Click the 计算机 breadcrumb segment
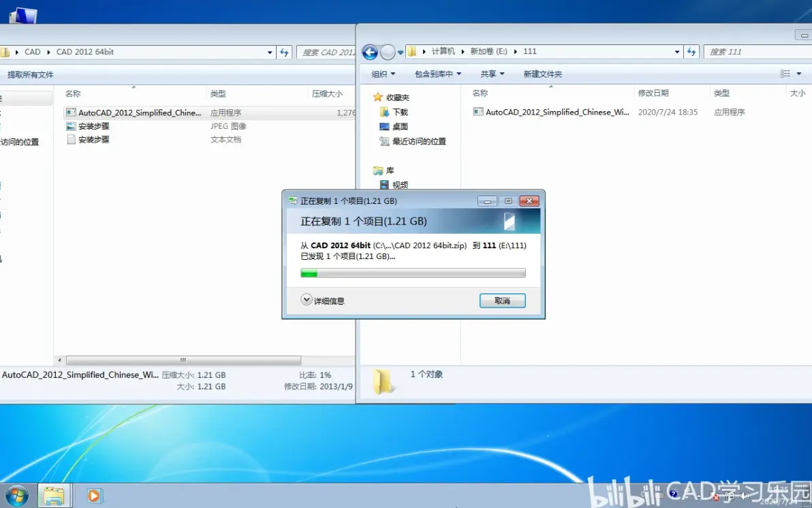The width and height of the screenshot is (812, 508). coord(443,51)
